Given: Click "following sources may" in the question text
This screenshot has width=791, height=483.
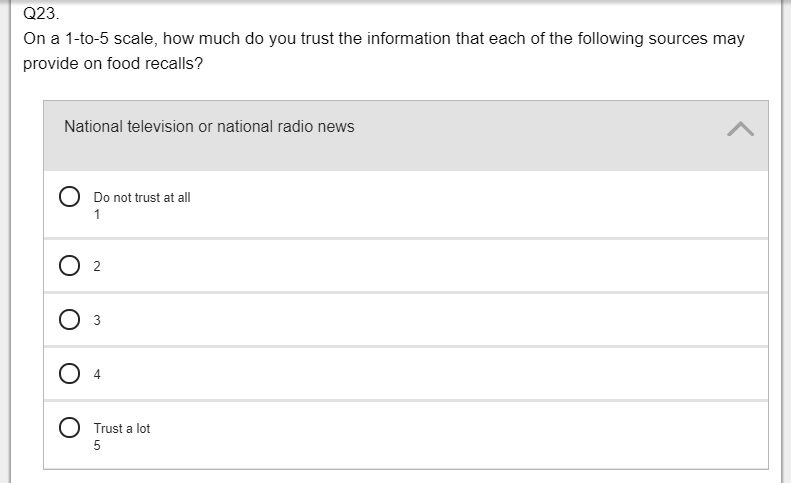Looking at the screenshot, I should (x=662, y=39).
